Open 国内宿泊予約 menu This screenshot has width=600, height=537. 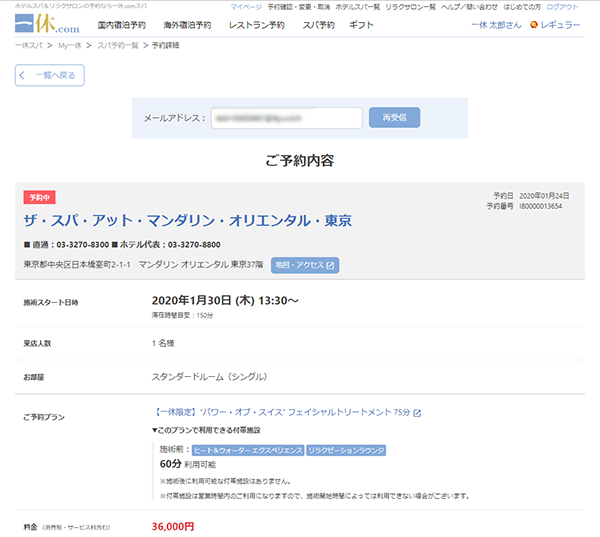121,25
